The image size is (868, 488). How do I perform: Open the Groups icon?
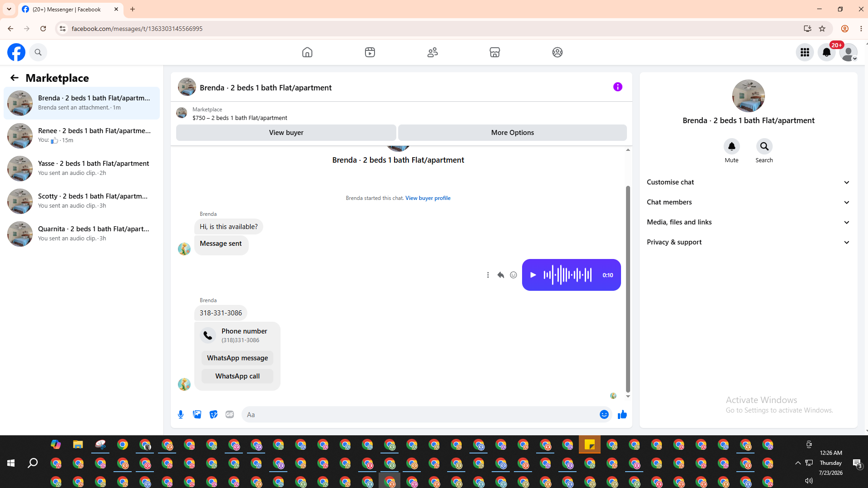tap(557, 52)
